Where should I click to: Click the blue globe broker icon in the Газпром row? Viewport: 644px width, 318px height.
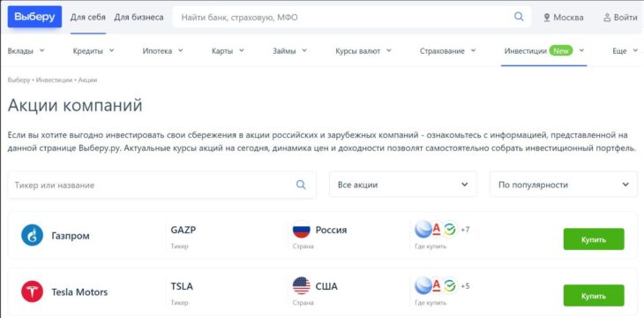click(x=423, y=230)
